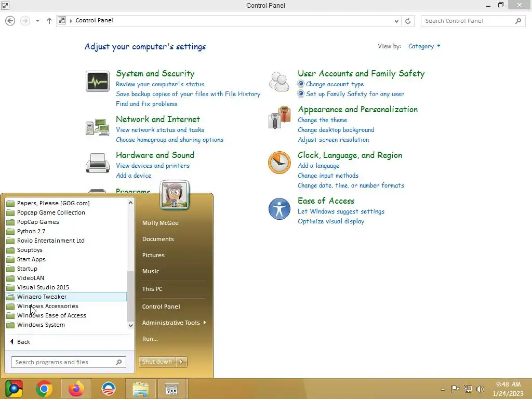This screenshot has width=532, height=399.
Task: Open Adjust screen resolution link
Action: click(x=333, y=140)
